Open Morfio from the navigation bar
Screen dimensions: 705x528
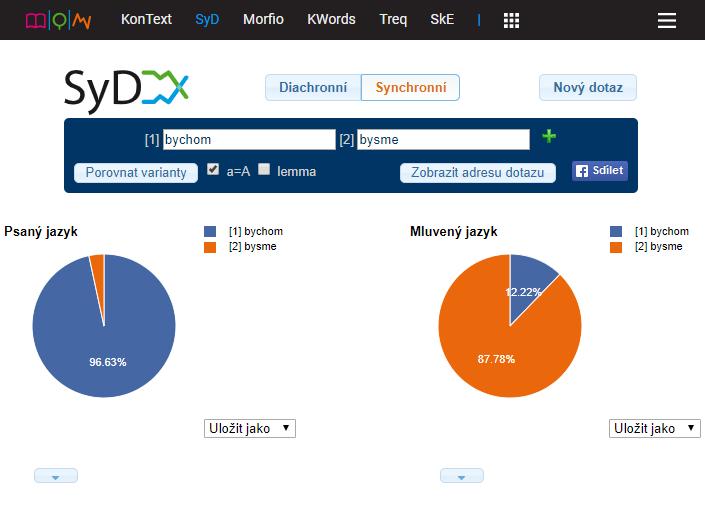(263, 19)
